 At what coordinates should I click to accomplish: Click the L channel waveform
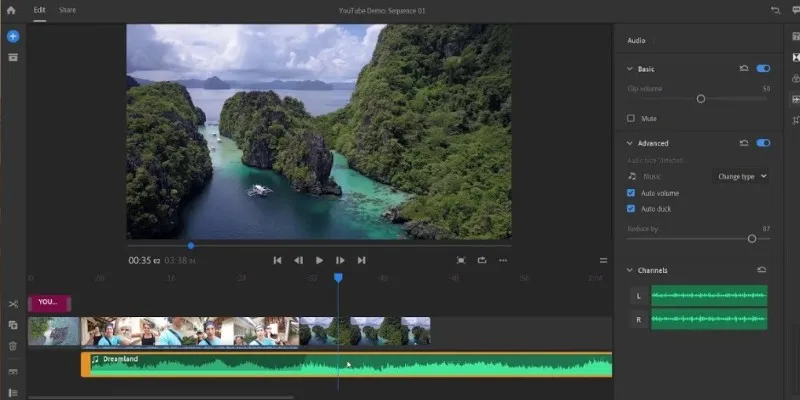[709, 295]
